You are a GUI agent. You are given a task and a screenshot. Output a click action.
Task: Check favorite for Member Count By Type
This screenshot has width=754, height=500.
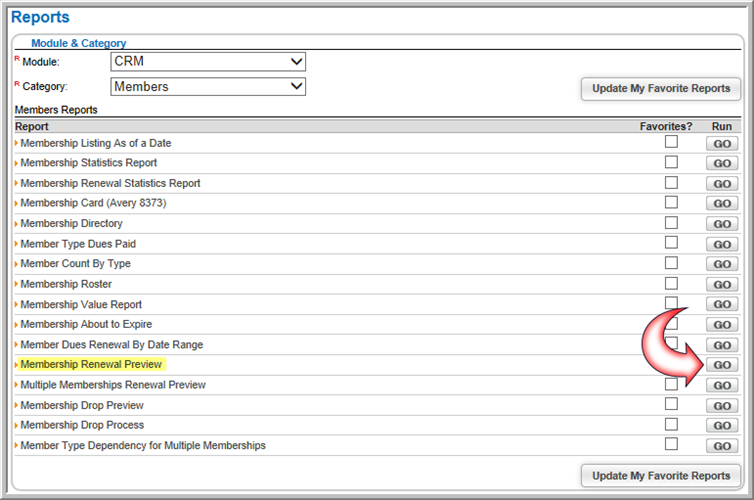tap(671, 263)
